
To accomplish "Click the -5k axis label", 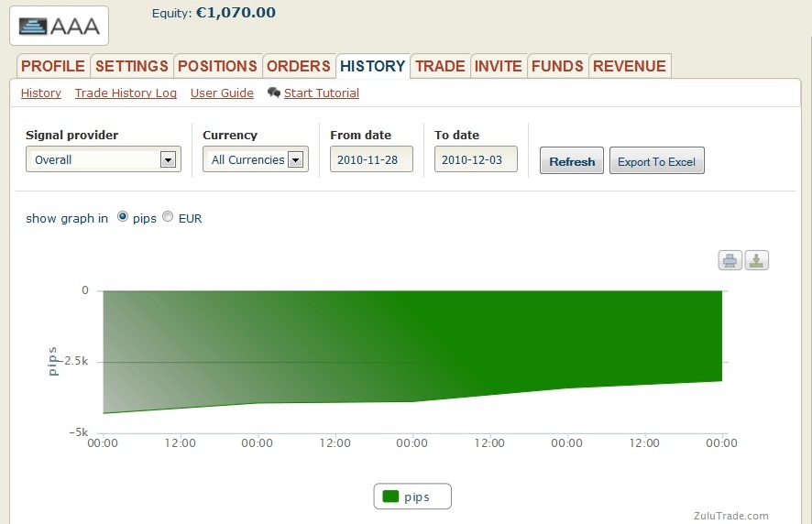I will [79, 431].
